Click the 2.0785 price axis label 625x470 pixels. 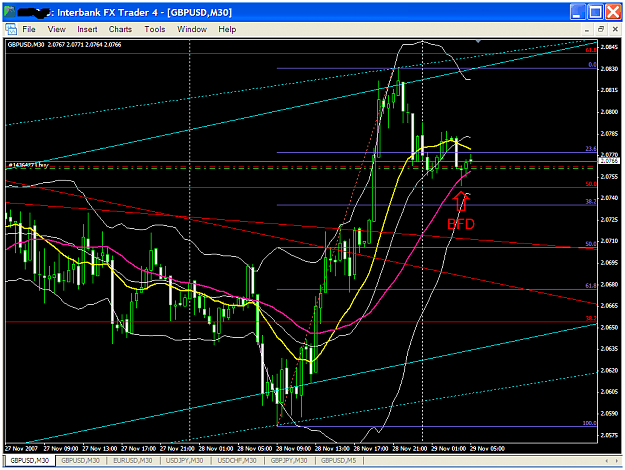coord(609,134)
